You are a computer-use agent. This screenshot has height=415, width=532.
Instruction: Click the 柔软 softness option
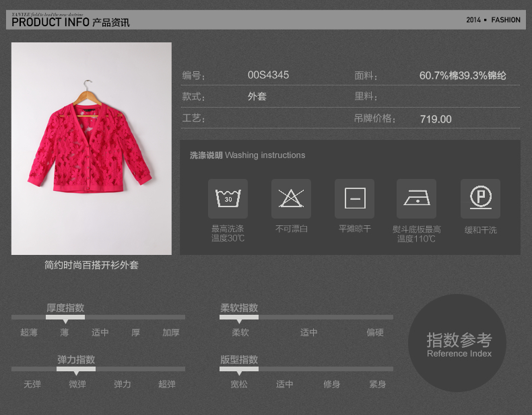pos(240,332)
